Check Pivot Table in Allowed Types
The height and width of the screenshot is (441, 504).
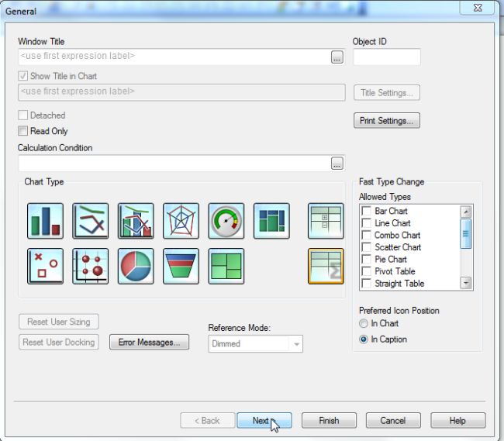(x=367, y=271)
